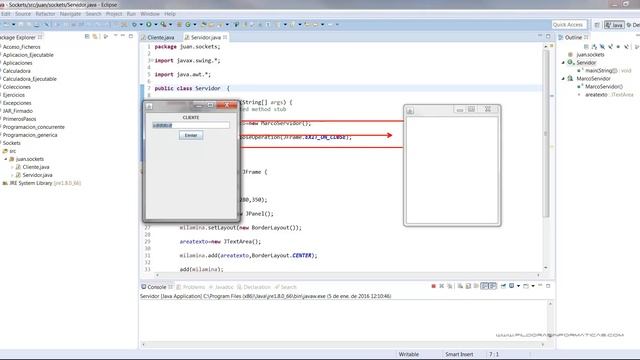Toggle Hide Fields in Outline toolbar
This screenshot has height=360, width=640.
(602, 47)
